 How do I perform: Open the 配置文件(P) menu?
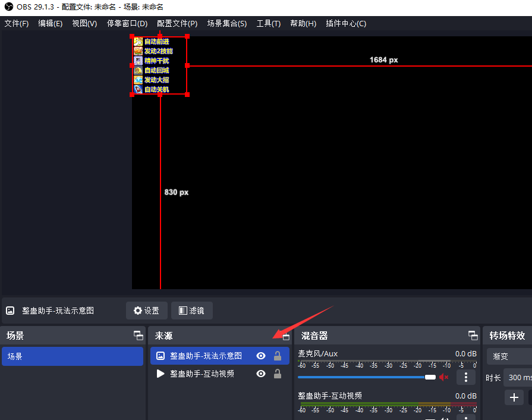[177, 23]
